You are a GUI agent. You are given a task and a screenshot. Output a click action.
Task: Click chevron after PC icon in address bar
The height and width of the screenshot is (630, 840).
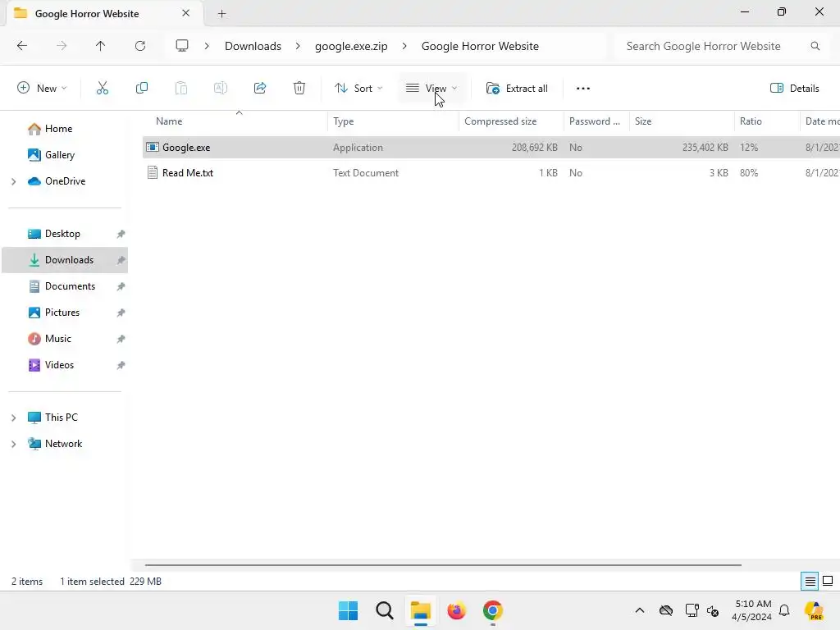tap(207, 46)
